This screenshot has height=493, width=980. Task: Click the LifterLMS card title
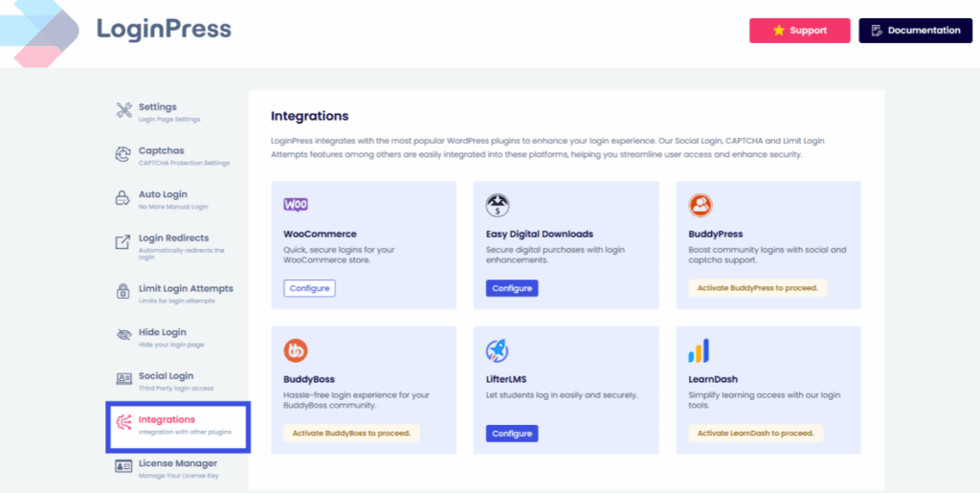click(x=506, y=379)
